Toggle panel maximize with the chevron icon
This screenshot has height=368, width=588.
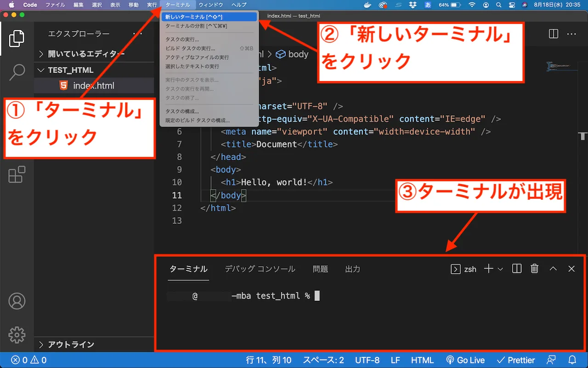(x=553, y=268)
